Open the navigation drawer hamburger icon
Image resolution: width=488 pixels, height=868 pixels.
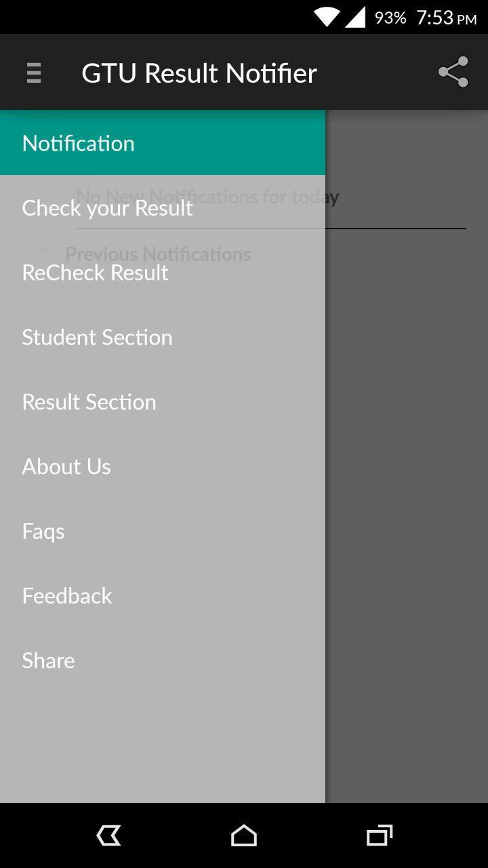(x=33, y=72)
